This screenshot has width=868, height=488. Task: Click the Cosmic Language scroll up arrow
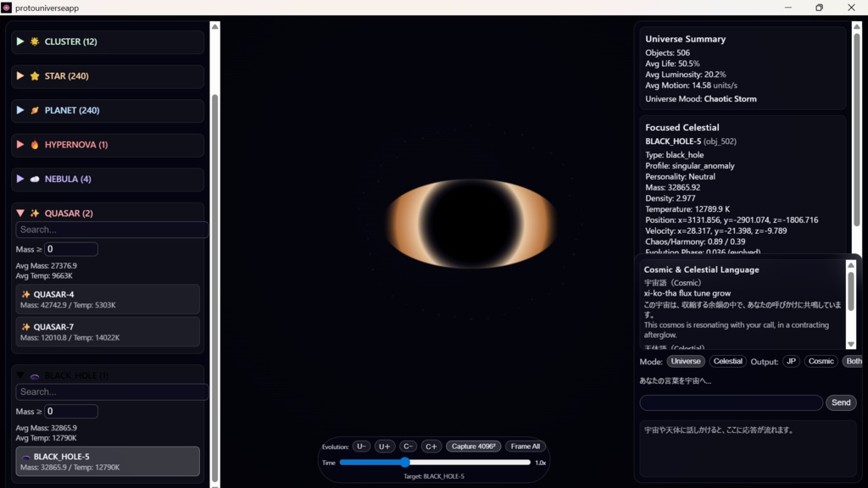point(851,265)
